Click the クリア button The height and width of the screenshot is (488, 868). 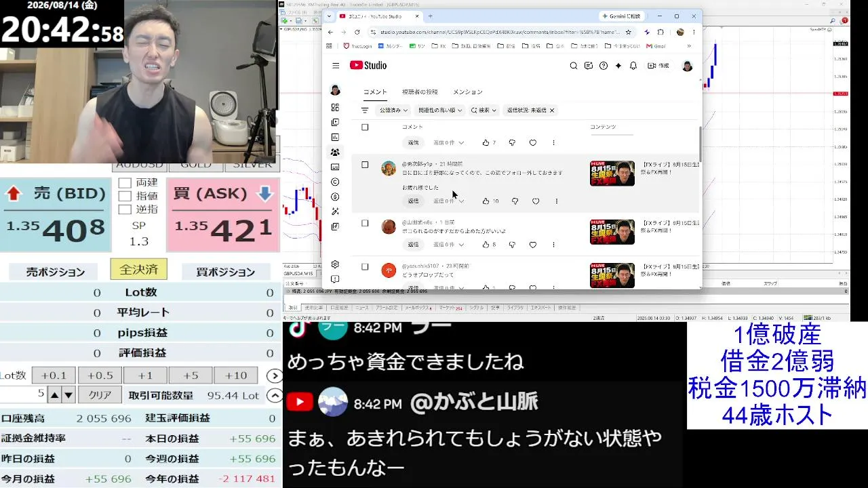click(100, 395)
